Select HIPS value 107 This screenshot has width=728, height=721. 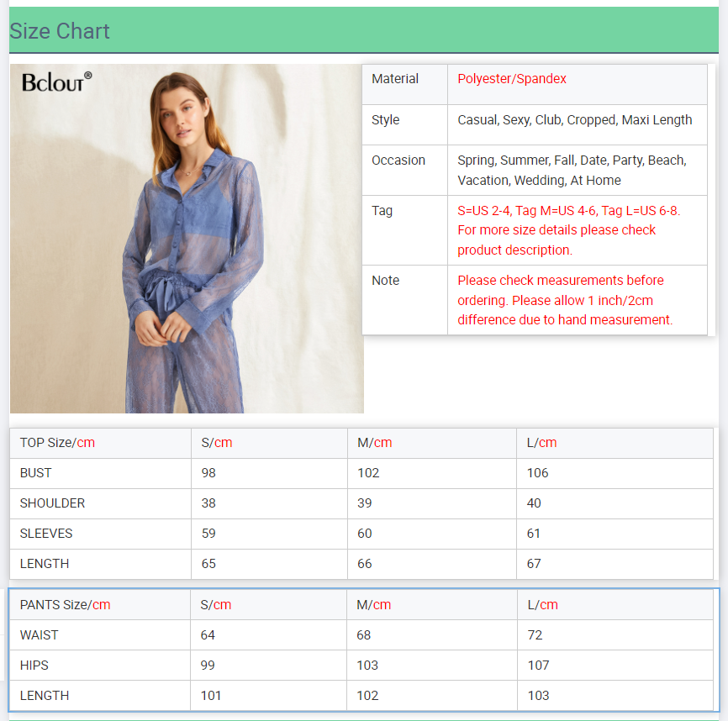[539, 666]
